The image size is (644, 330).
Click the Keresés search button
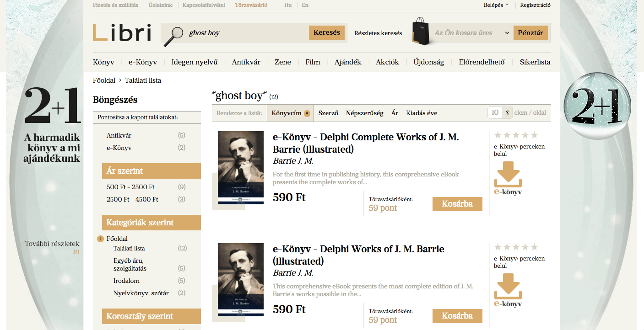(327, 33)
